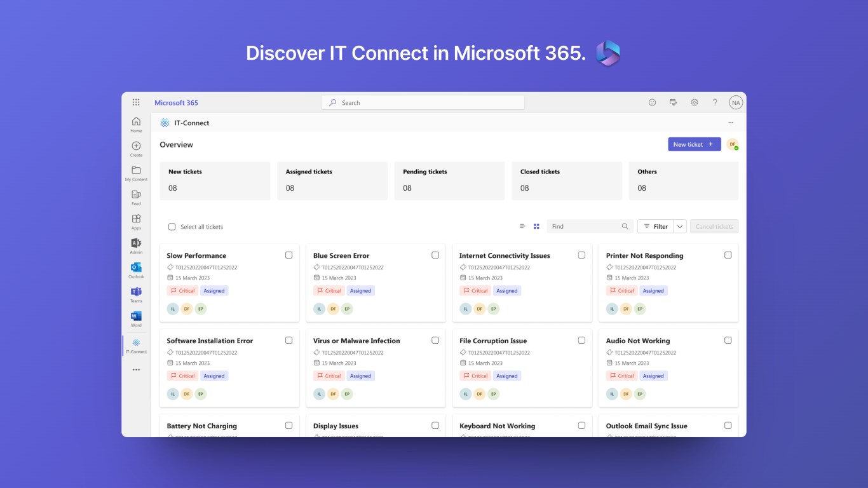This screenshot has width=868, height=488.
Task: Select the Printer Not Responding ticket checkbox
Action: tap(728, 255)
